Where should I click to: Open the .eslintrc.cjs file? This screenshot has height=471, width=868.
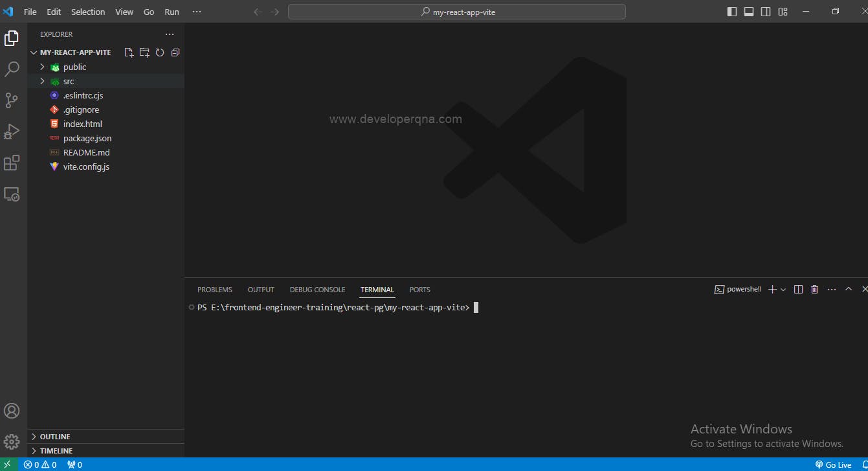pos(106,95)
